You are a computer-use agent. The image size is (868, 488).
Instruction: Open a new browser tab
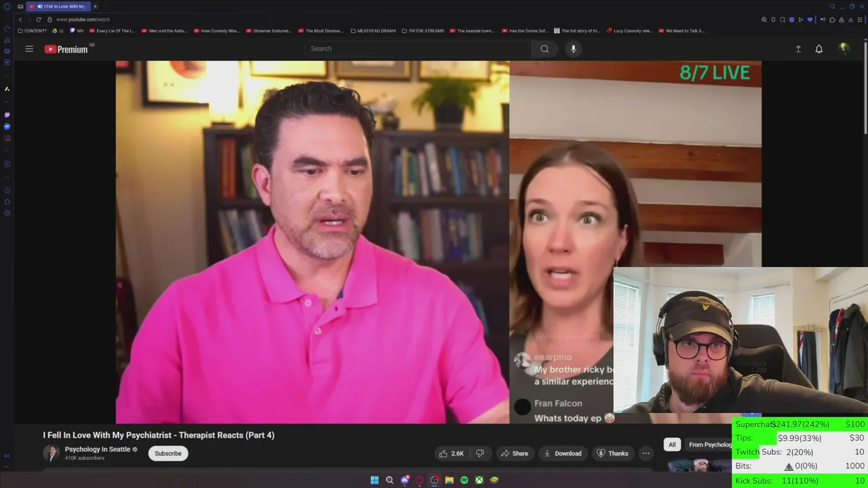pos(96,7)
